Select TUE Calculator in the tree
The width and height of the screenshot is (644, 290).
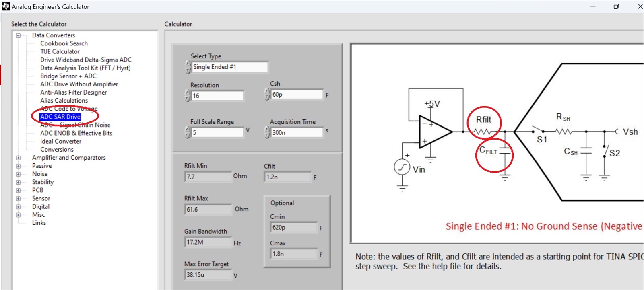60,51
